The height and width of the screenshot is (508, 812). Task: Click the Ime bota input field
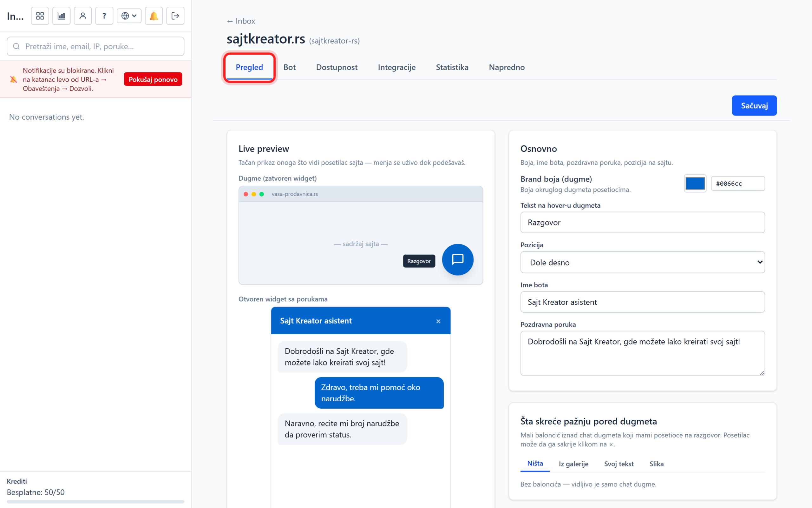[x=642, y=302]
